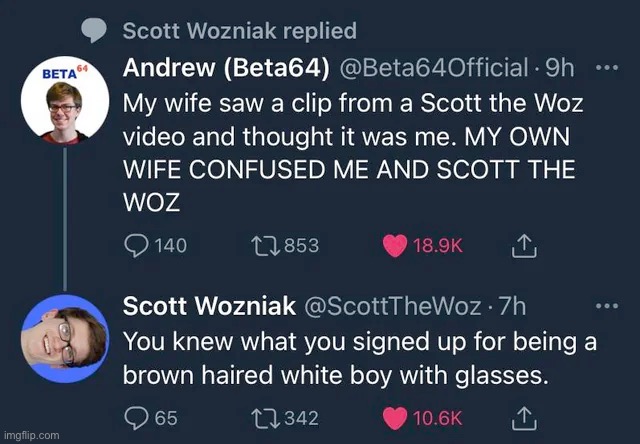Share Scott Wozniak's reply tweet
Viewport: 640px width, 444px height.
click(x=522, y=416)
